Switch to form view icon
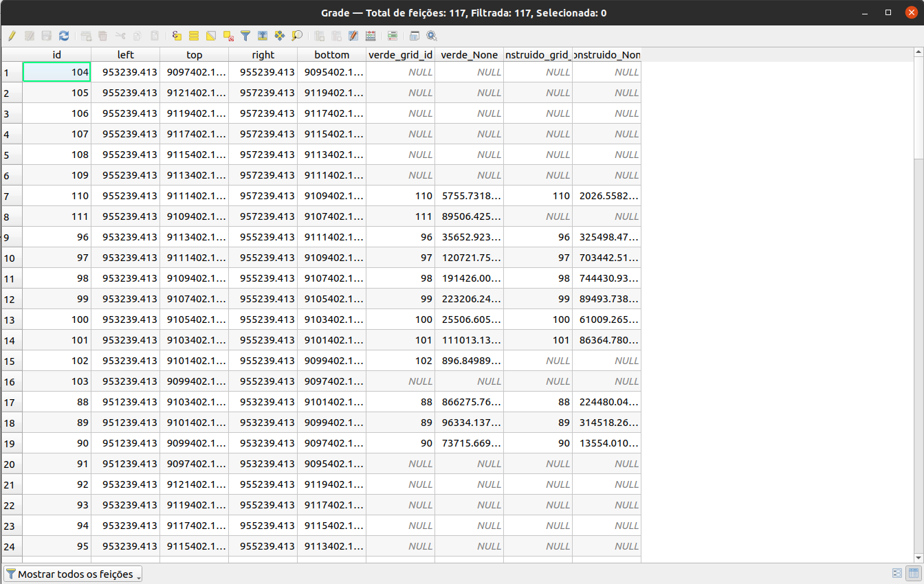 897,573
